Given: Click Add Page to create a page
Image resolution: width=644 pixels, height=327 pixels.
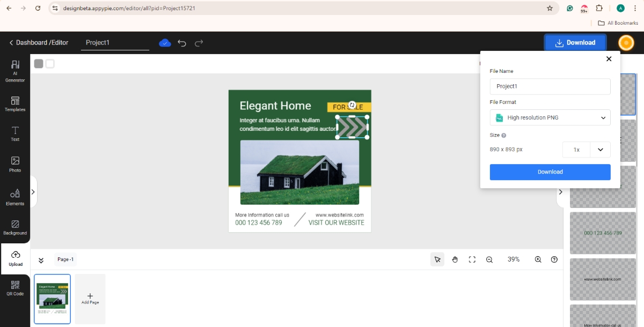Looking at the screenshot, I should click(90, 299).
